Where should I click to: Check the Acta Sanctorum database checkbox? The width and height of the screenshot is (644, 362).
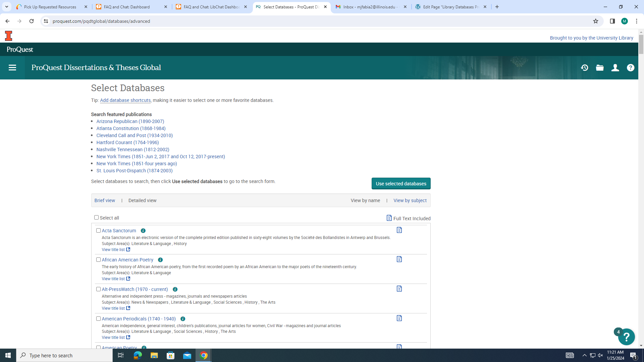coord(99,231)
